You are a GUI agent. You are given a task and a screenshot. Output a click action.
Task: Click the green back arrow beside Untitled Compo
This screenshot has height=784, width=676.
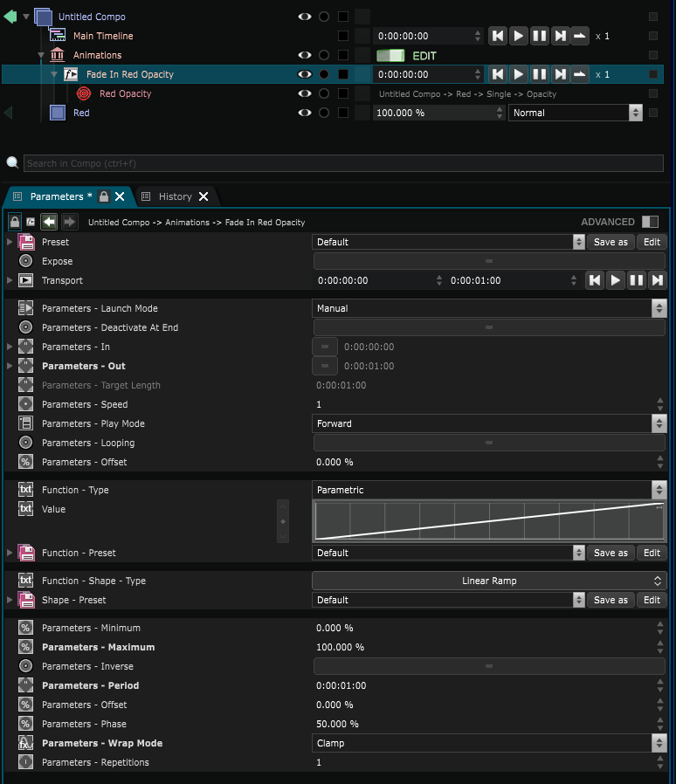coord(10,17)
